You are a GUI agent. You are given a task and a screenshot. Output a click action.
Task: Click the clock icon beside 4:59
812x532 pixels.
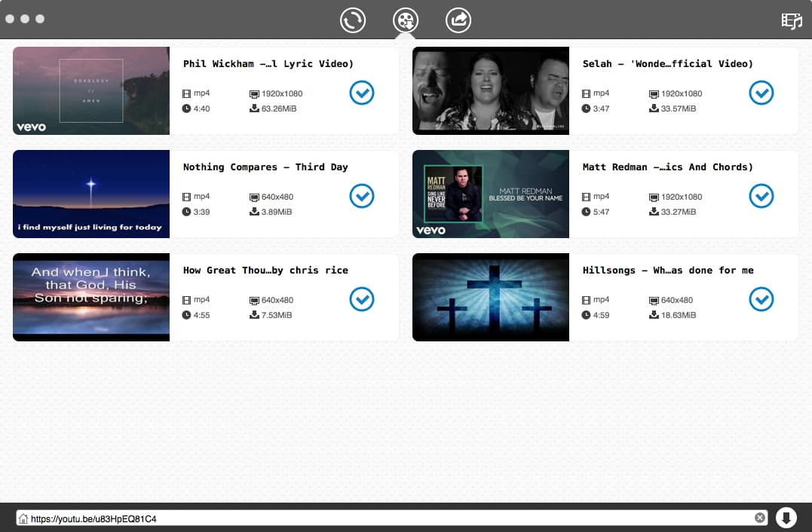tap(587, 315)
